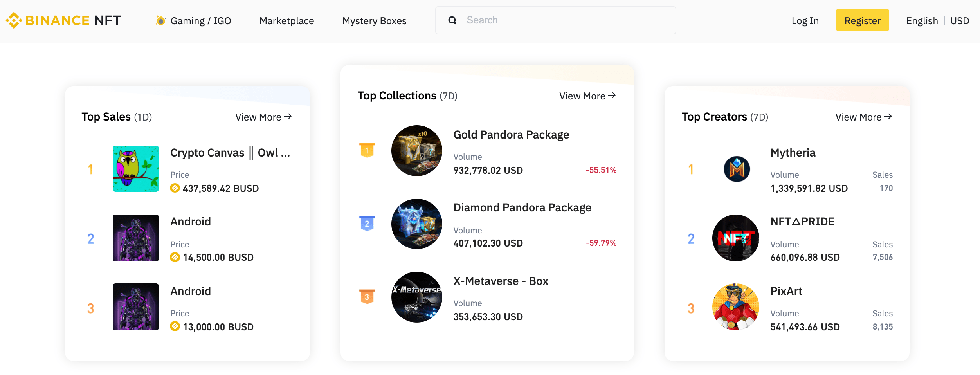The image size is (980, 375).
Task: Open the Gaming / IGO menu
Action: point(201,21)
